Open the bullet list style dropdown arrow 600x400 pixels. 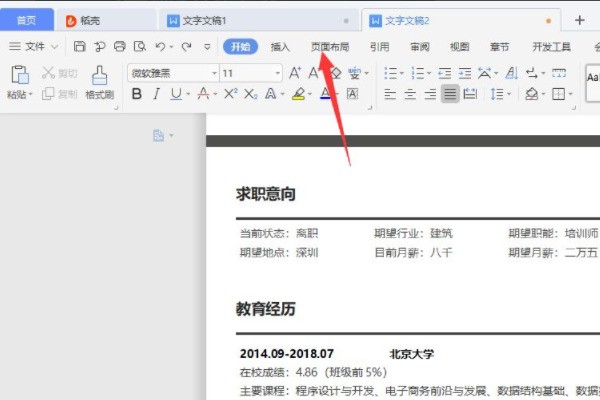click(x=401, y=73)
